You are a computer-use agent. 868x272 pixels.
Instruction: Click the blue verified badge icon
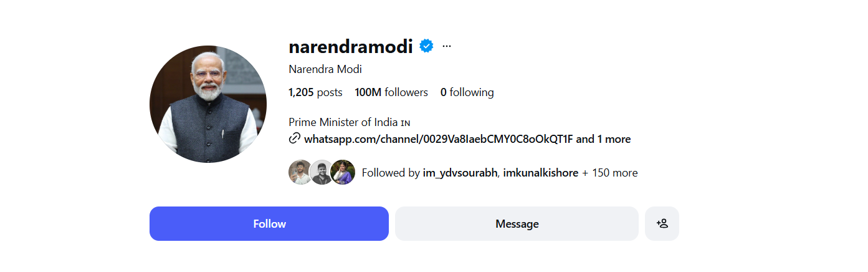(x=426, y=46)
